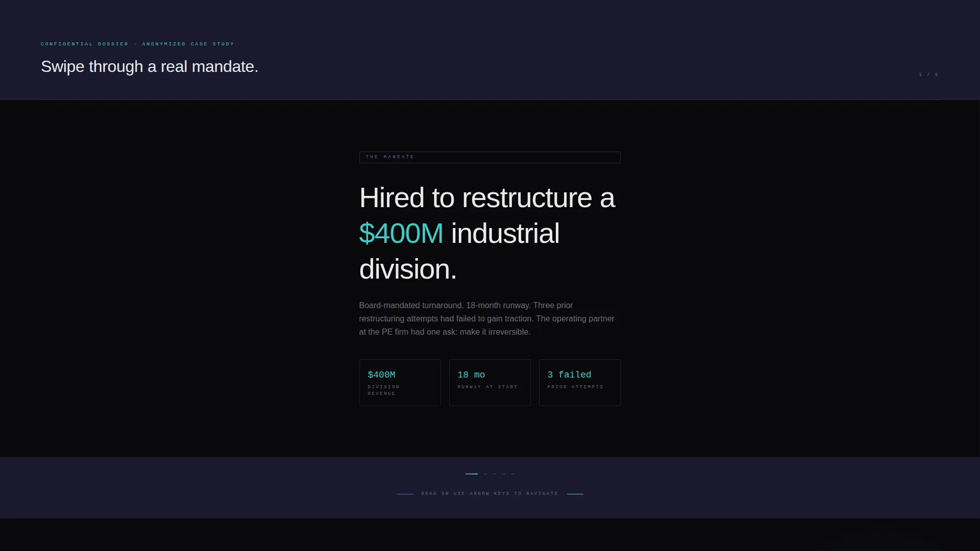Screen dimensions: 980x551
Task: Click the $400M division revenue stat card
Action: click(400, 383)
